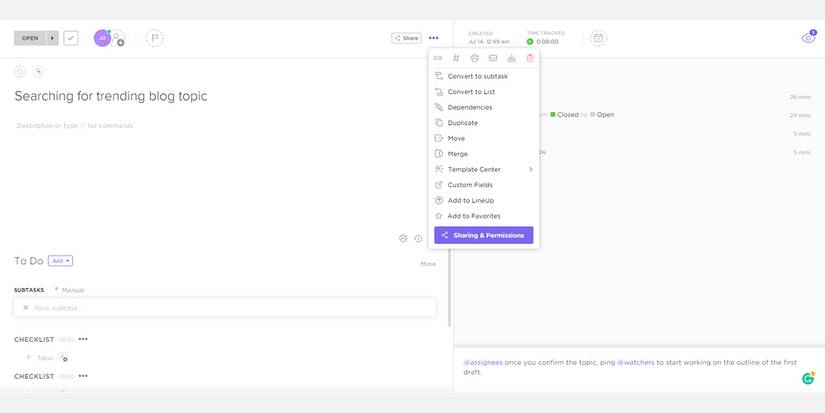825x413 pixels.
Task: Click the palette icon in menu toolbar
Action: pos(475,58)
